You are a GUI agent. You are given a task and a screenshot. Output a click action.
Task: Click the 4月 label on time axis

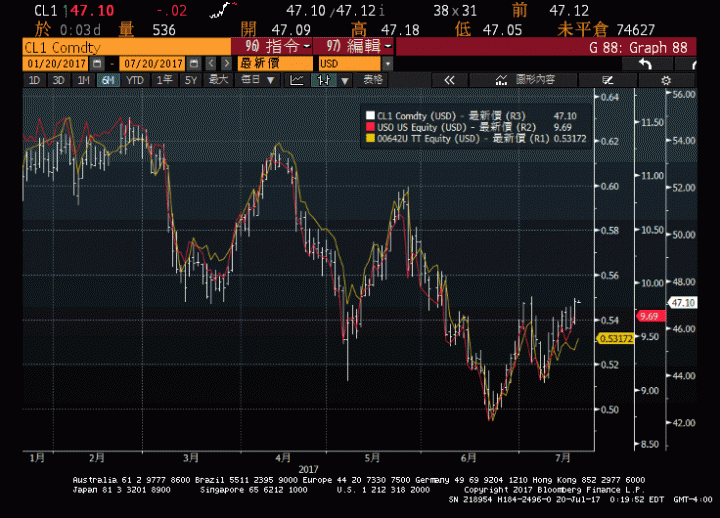pyautogui.click(x=283, y=457)
